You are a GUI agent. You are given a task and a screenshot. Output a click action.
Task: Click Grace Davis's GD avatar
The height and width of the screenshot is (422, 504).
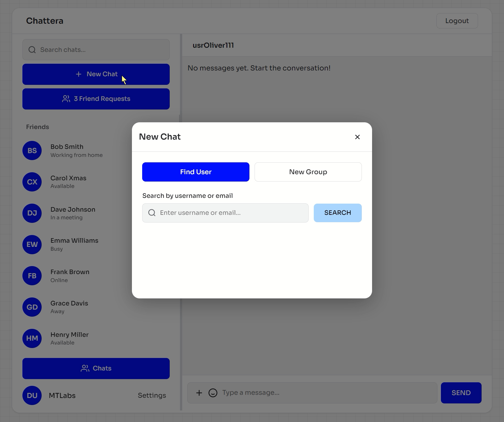(x=32, y=307)
